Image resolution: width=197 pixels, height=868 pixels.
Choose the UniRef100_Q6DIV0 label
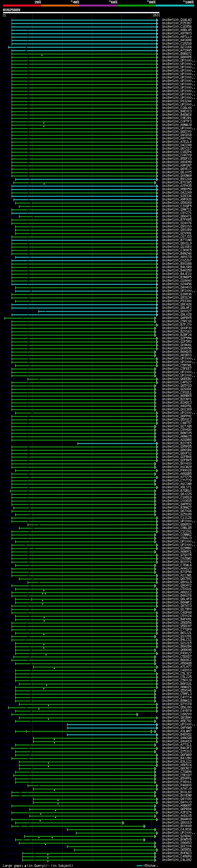point(177,132)
